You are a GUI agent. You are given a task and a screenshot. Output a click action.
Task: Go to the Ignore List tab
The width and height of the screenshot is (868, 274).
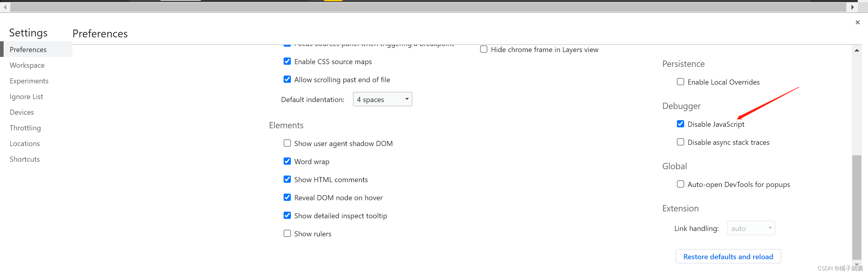coord(36,97)
